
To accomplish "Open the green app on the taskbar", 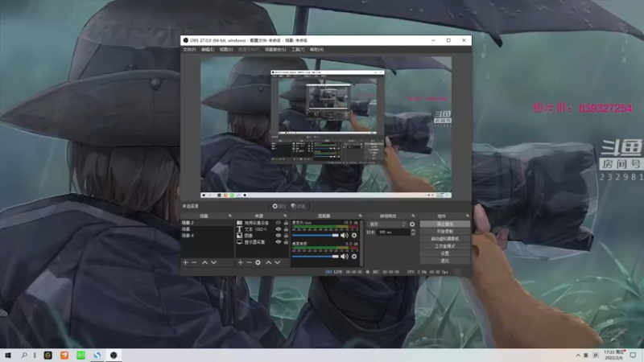I will pos(81,355).
